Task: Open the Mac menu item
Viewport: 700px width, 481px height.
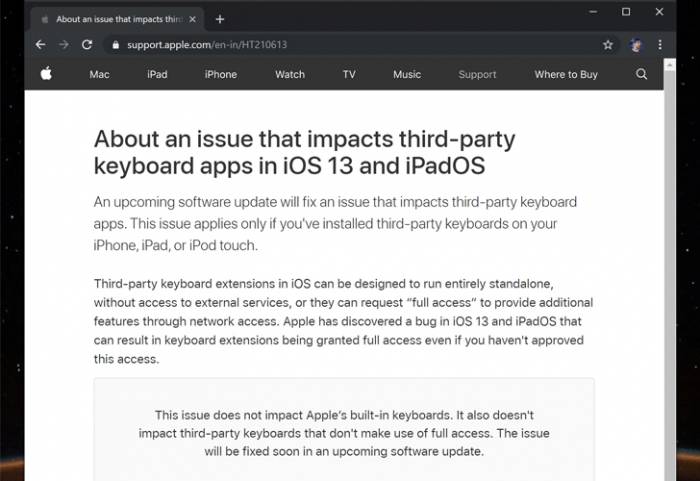Action: click(99, 74)
